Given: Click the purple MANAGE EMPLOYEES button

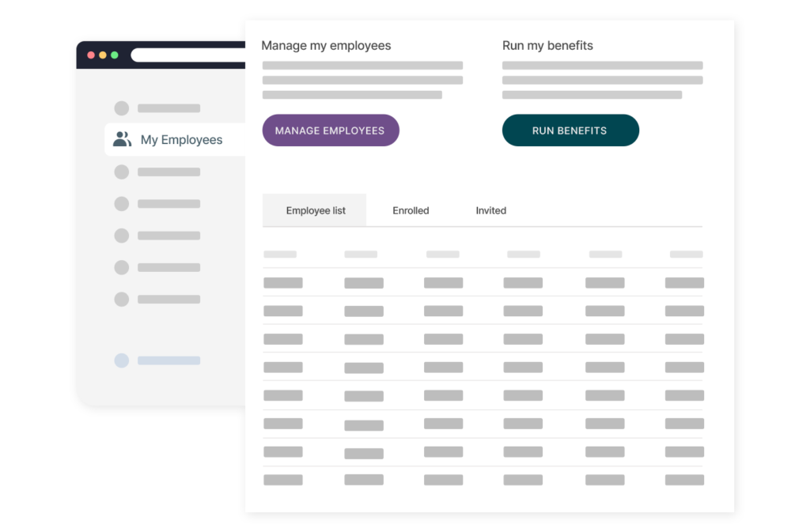Looking at the screenshot, I should tap(331, 130).
